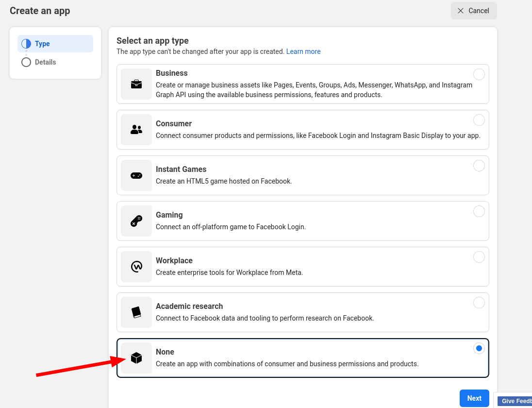Click the Consumer people icon
This screenshot has height=408, width=532.
click(136, 130)
